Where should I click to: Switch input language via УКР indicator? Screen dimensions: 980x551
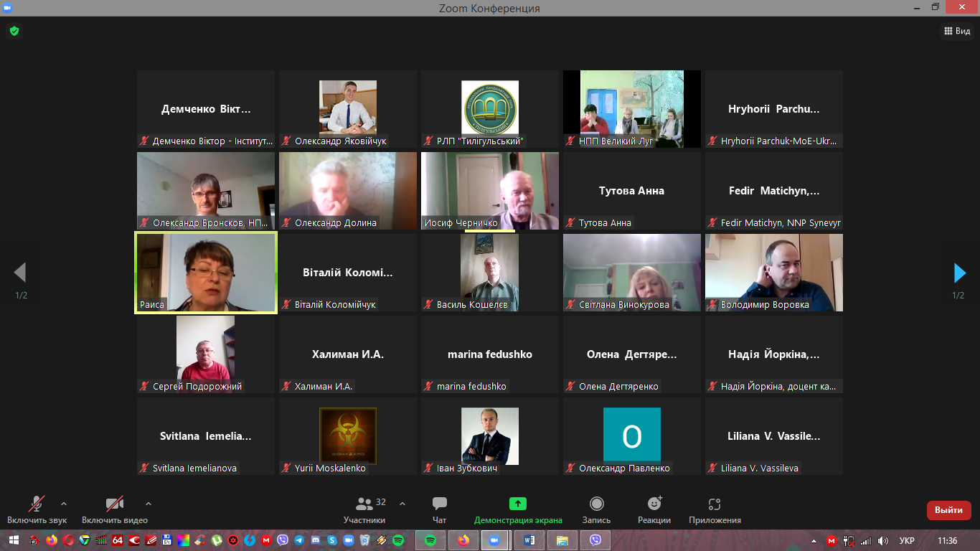click(x=906, y=540)
